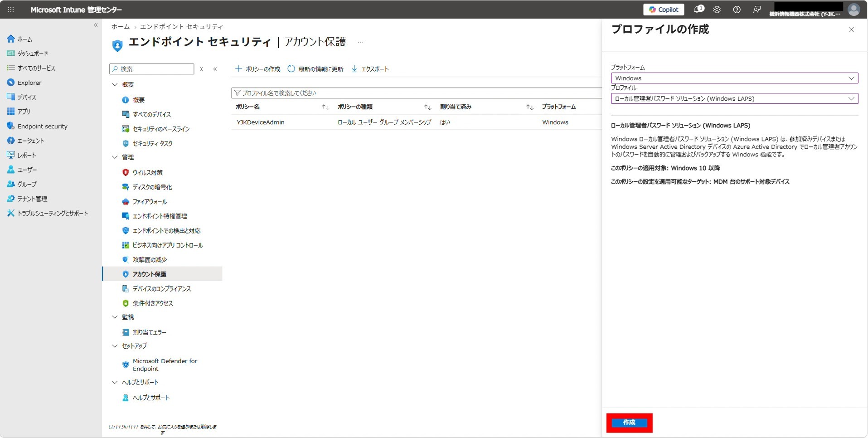This screenshot has height=438, width=868.
Task: Collapse the 監視 section chevron
Action: pos(115,317)
